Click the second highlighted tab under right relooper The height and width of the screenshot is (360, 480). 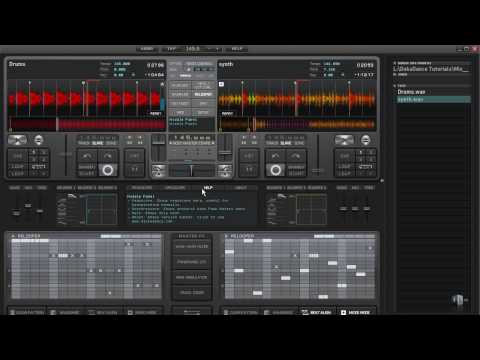[317, 312]
